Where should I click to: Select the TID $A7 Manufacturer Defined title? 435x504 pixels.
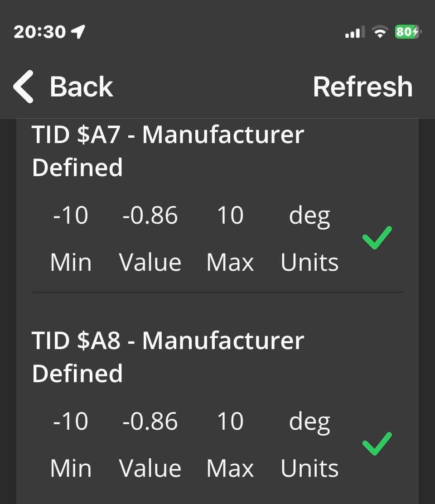(x=168, y=151)
